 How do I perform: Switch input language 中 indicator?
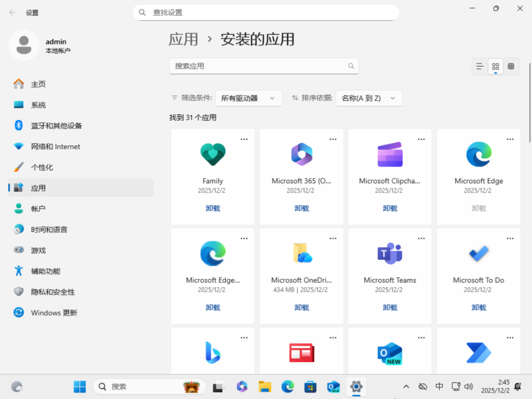[439, 387]
